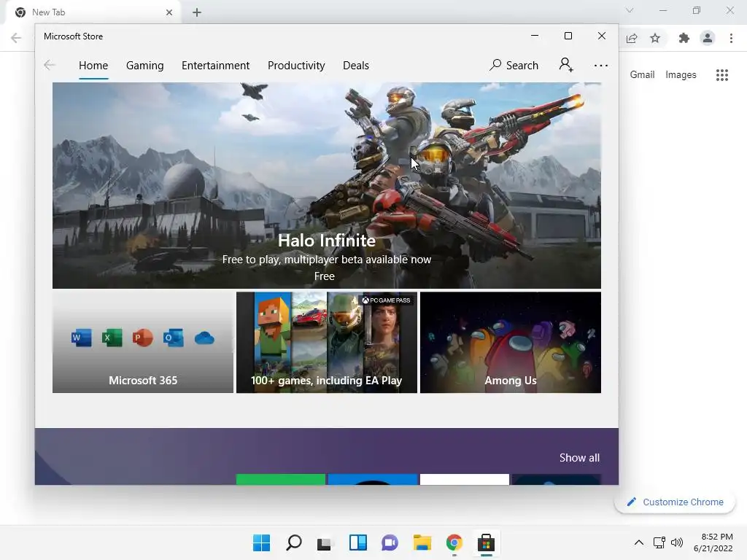This screenshot has height=560, width=747.
Task: Click the Word icon on Microsoft 365 tile
Action: [81, 338]
